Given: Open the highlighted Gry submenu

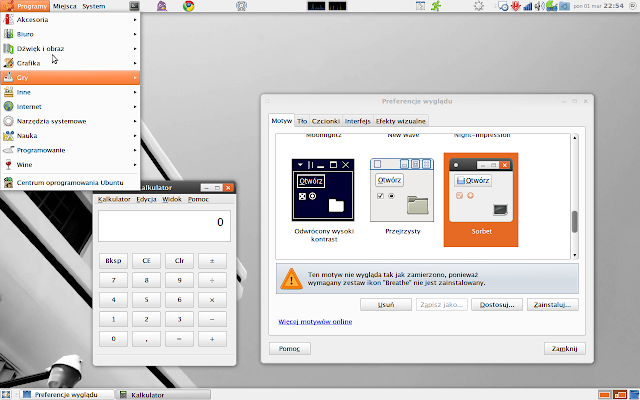Looking at the screenshot, I should [70, 78].
